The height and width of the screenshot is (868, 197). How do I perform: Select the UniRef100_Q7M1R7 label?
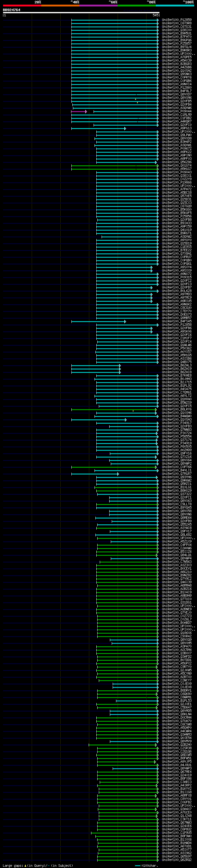(177, 474)
